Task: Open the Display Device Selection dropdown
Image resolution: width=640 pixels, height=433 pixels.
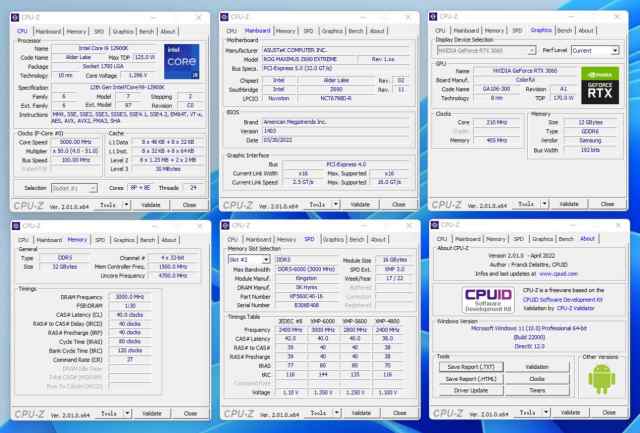Action: tap(531, 51)
